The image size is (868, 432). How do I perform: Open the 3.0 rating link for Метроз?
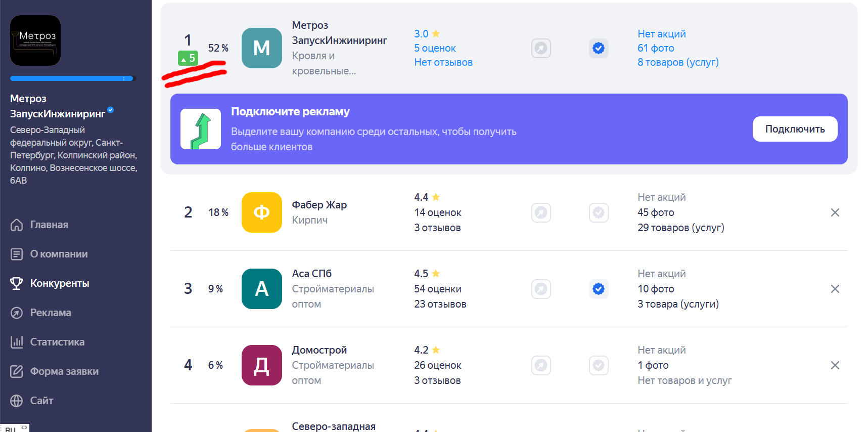[x=427, y=34]
